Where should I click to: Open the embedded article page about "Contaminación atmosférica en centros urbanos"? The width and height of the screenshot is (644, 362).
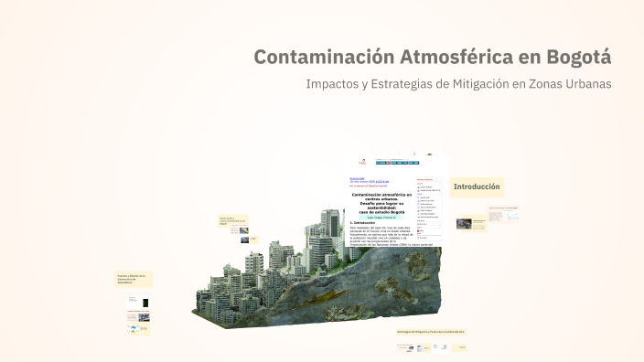coord(397,201)
